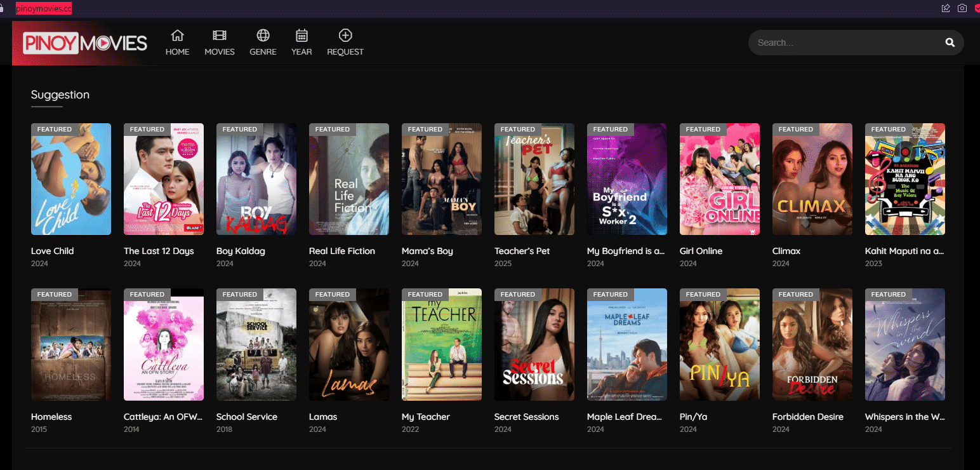Click the Kahit Maputi na a... title link
The height and width of the screenshot is (470, 980).
point(904,251)
